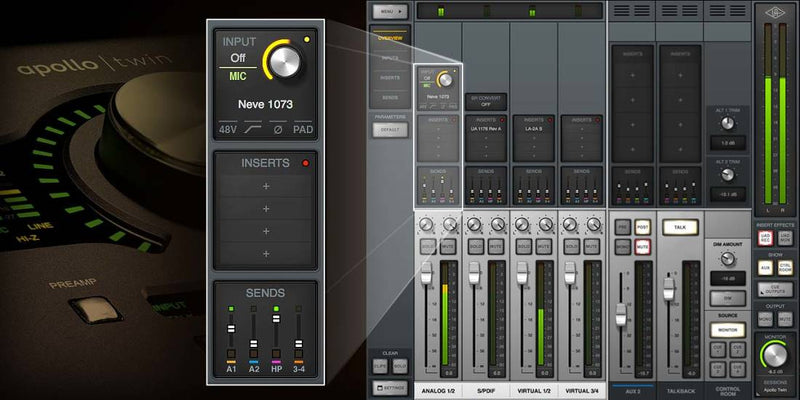Open the CUE OUTPUTS popup
This screenshot has height=400, width=800.
[x=775, y=290]
